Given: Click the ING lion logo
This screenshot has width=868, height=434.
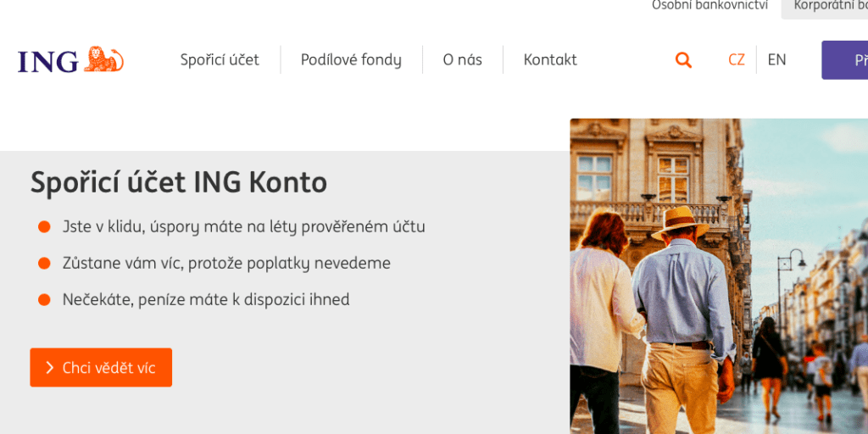Looking at the screenshot, I should (70, 60).
